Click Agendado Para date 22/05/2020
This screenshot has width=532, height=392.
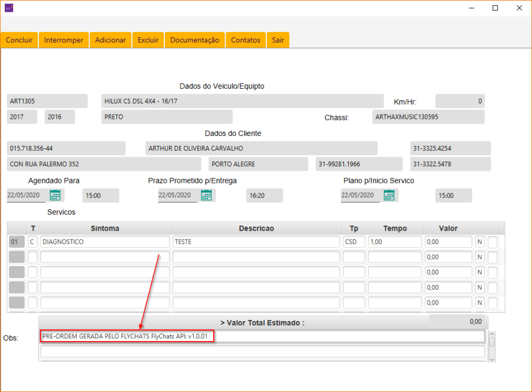pos(26,196)
